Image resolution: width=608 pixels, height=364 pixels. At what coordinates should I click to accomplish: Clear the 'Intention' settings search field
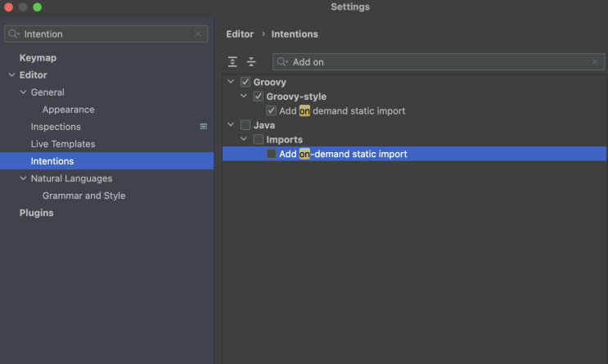[x=198, y=34]
